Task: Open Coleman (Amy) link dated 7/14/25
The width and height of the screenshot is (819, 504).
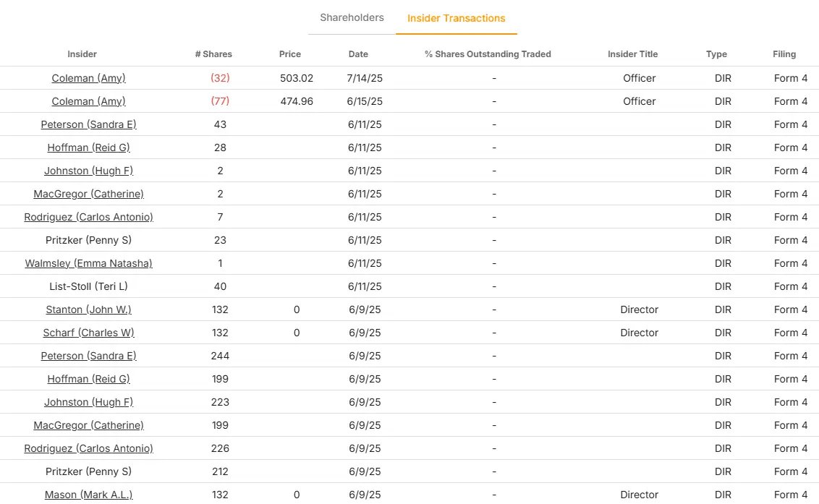Action: (88, 78)
